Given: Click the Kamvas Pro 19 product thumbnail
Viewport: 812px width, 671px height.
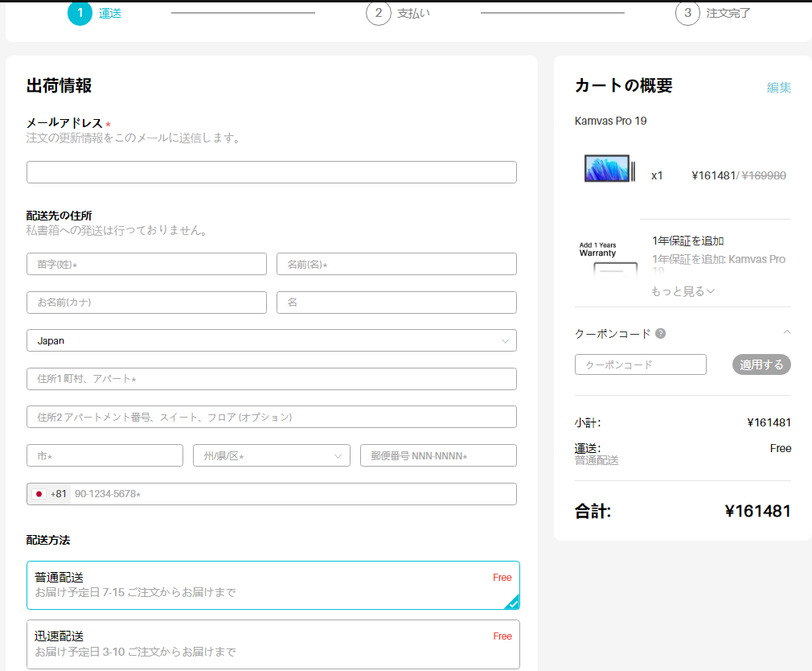Looking at the screenshot, I should tap(609, 168).
